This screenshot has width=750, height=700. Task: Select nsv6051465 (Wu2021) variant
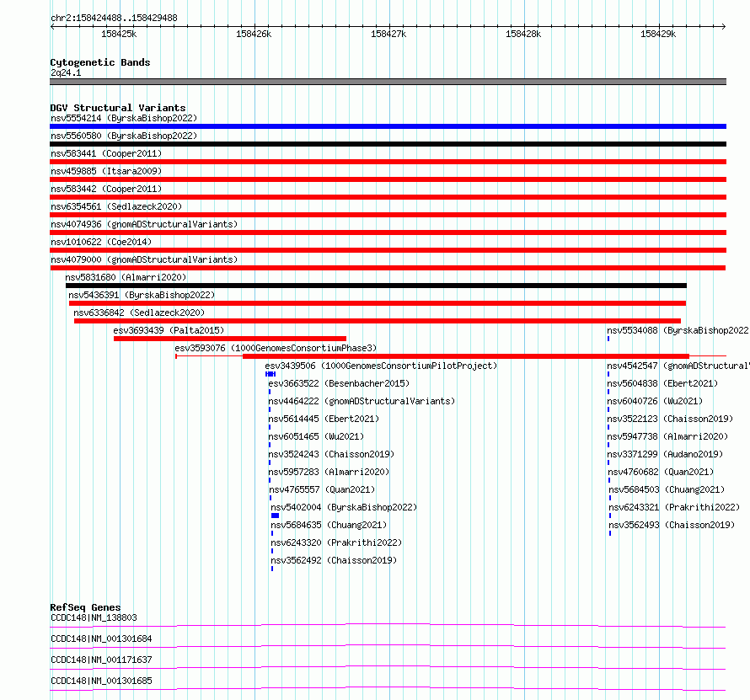pyautogui.click(x=316, y=436)
